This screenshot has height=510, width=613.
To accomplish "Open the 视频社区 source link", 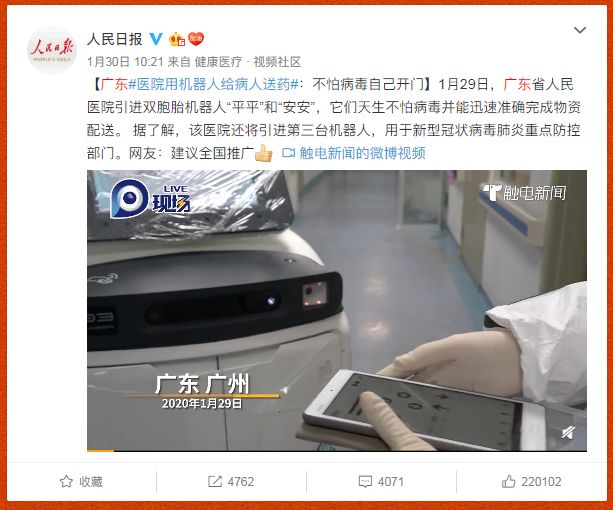I will coord(277,62).
